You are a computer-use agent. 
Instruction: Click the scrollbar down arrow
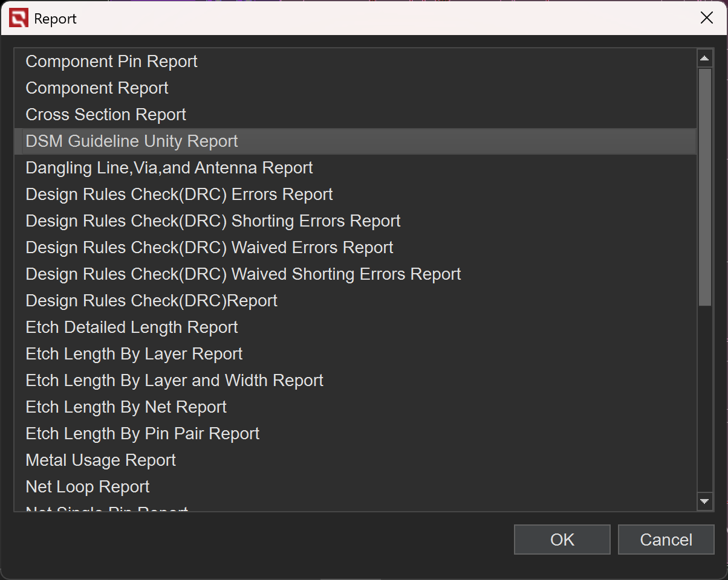[x=704, y=501]
